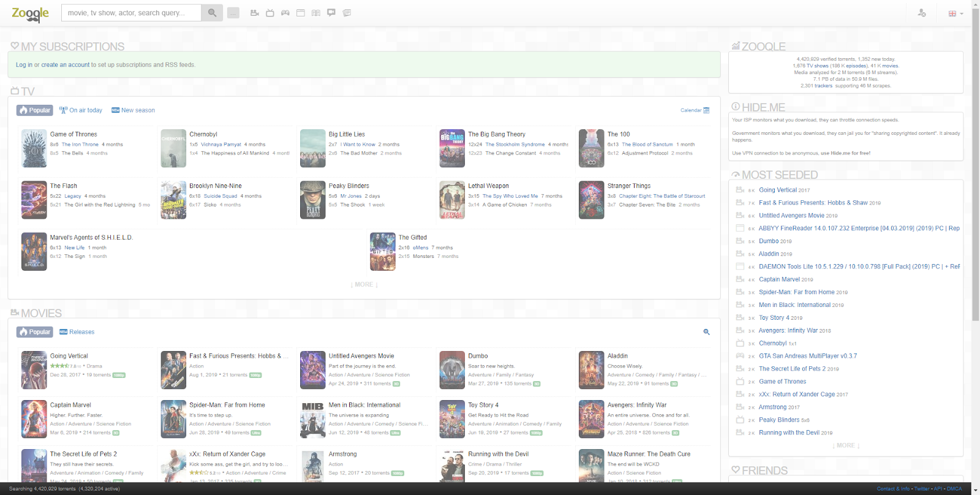This screenshot has width=980, height=495.
Task: Click the trackers link in Zooqle stats
Action: (823, 86)
